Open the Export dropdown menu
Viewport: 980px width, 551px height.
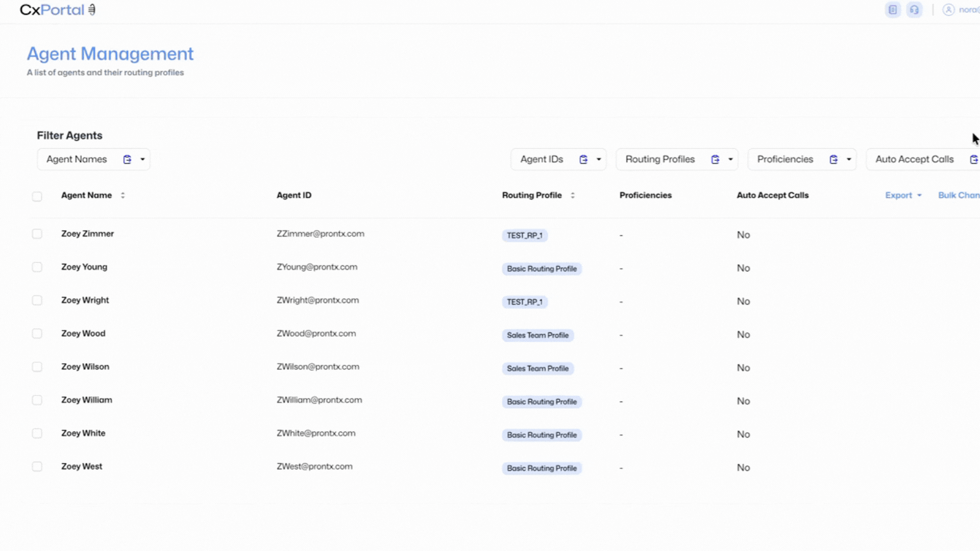pos(903,195)
